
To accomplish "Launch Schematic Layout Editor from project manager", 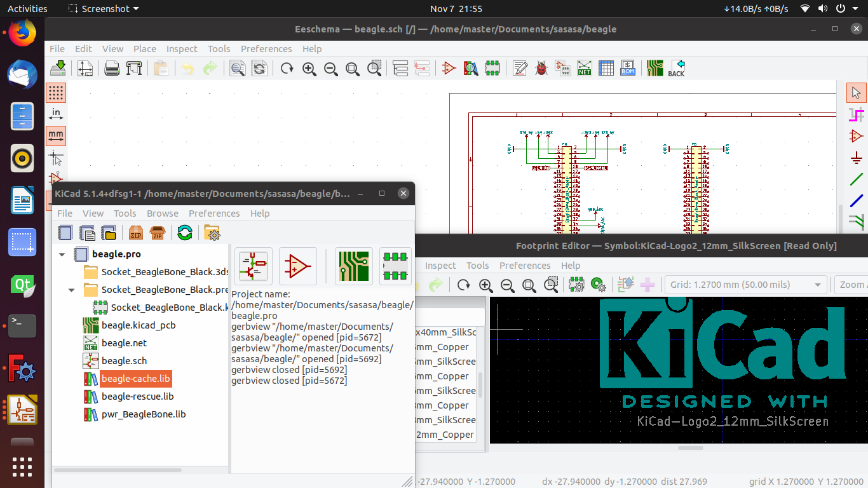I will pos(254,266).
